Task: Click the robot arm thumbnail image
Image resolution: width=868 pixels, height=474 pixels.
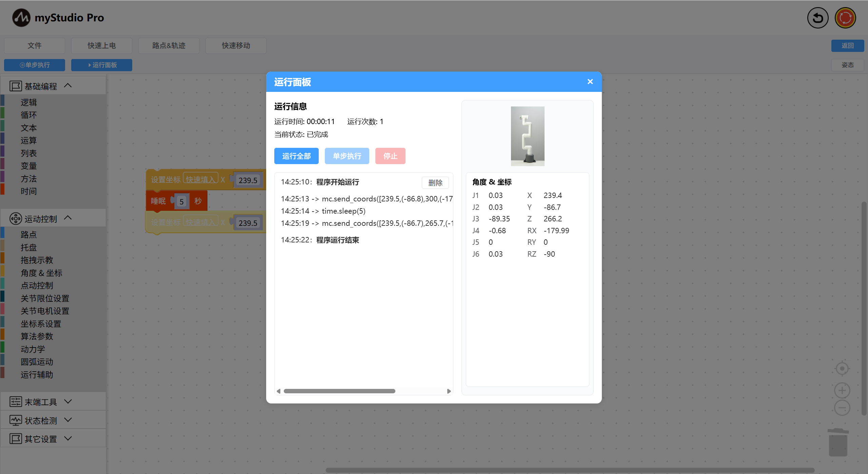Action: (x=527, y=136)
